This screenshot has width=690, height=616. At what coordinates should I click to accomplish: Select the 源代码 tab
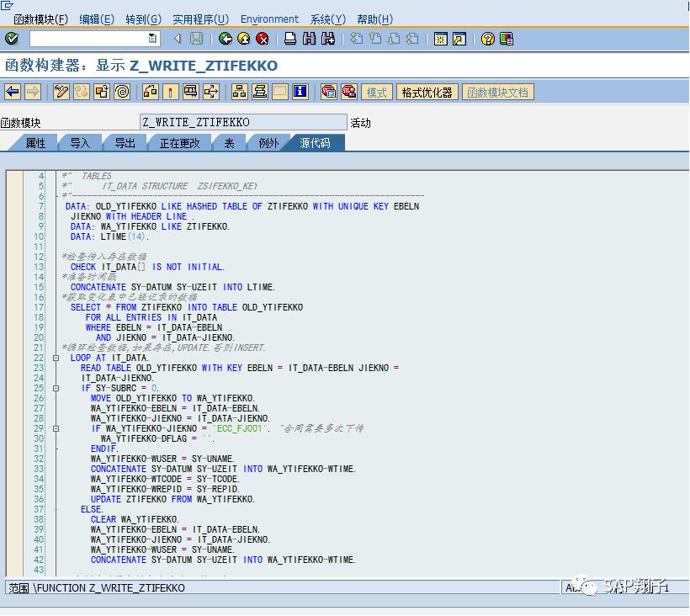pyautogui.click(x=315, y=143)
